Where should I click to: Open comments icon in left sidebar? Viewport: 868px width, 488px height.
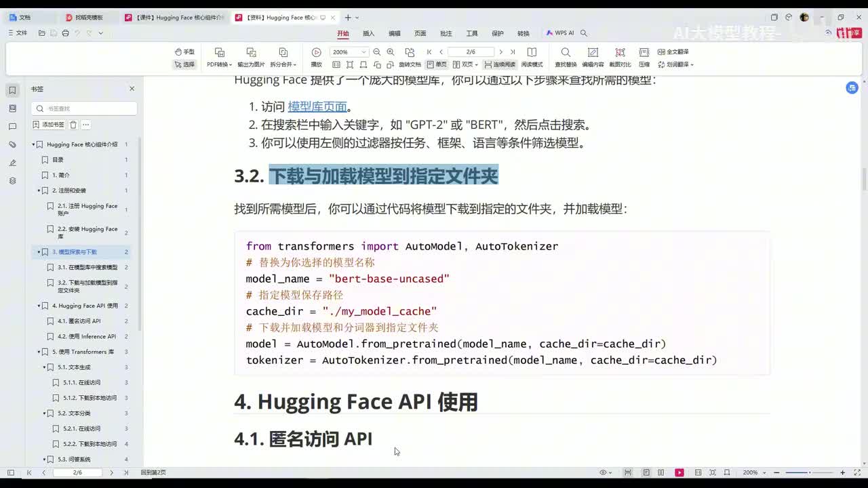(12, 127)
